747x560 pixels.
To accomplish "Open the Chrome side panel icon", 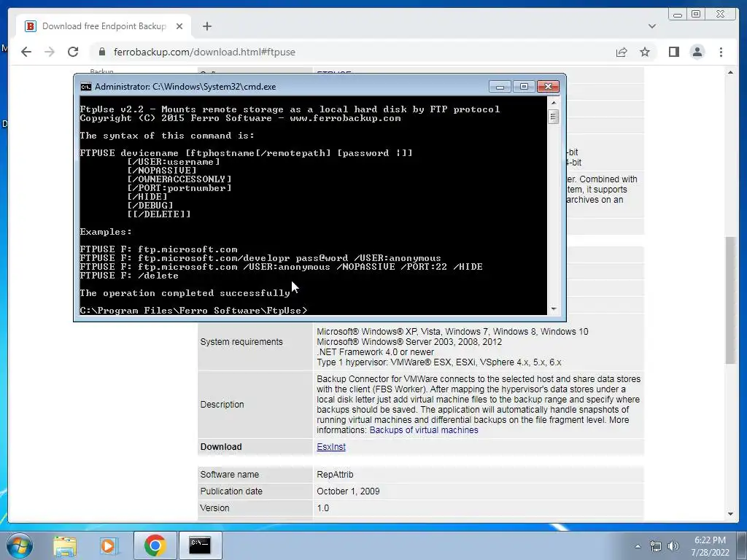I will [x=673, y=52].
